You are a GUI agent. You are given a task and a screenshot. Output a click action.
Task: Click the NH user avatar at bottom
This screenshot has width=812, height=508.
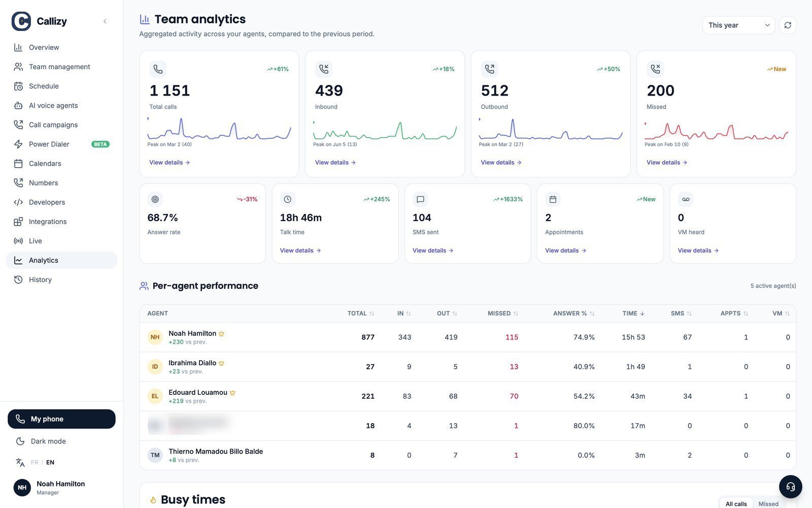[22, 488]
